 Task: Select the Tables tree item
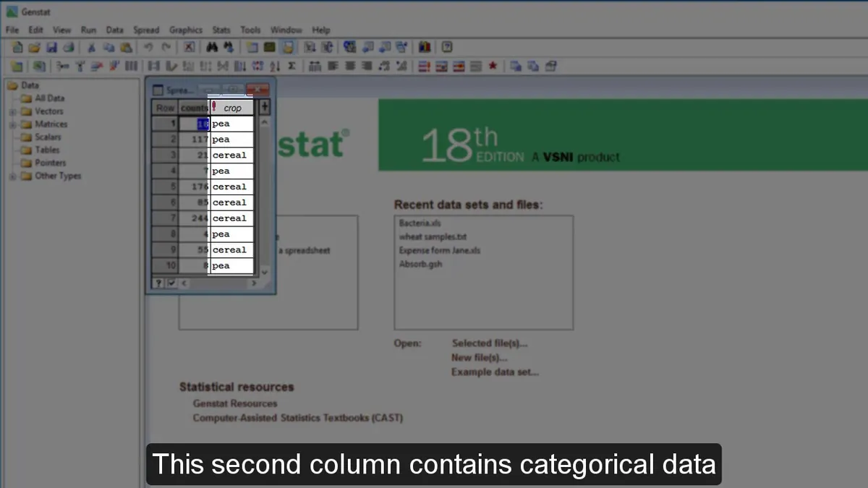pyautogui.click(x=47, y=150)
